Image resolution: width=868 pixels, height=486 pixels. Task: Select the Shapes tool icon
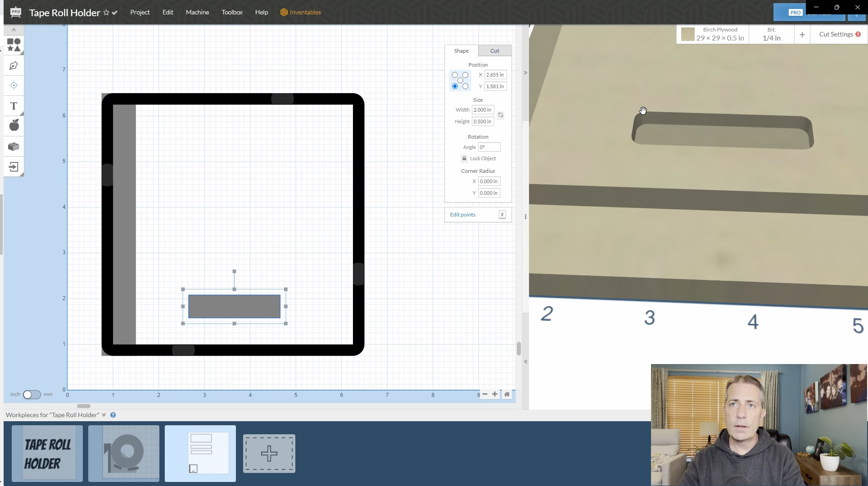pyautogui.click(x=14, y=45)
